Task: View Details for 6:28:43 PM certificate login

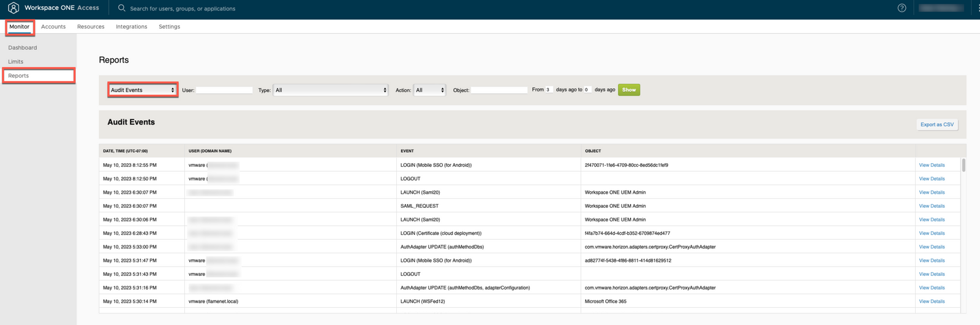Action: (x=932, y=233)
